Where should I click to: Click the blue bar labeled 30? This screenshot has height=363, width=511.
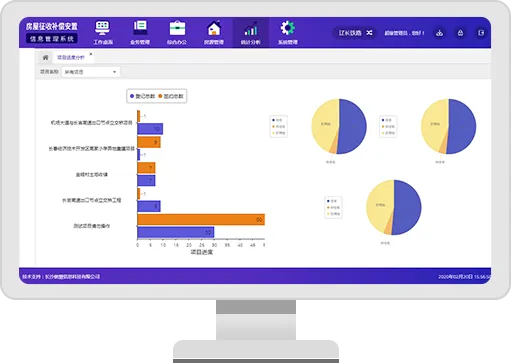[176, 232]
